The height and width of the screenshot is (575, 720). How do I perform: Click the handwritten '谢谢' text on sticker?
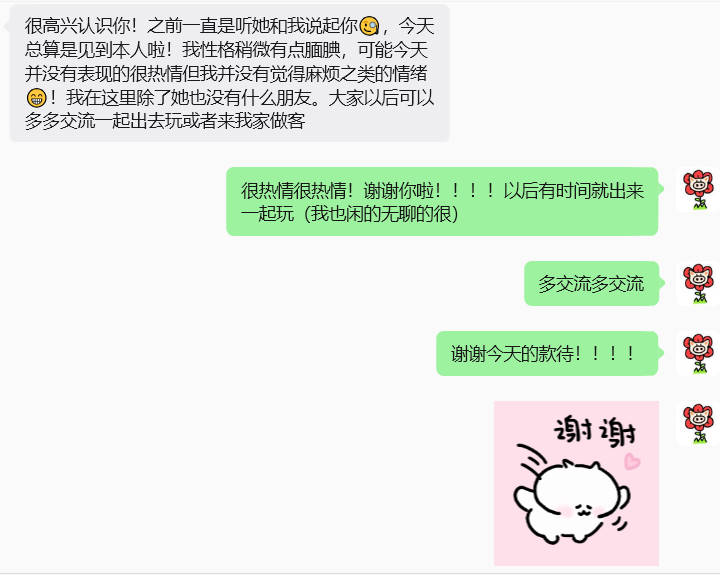596,432
